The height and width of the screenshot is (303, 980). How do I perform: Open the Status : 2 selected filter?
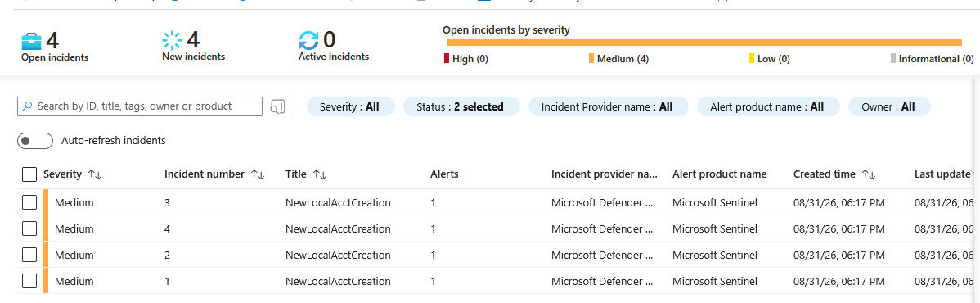click(461, 107)
